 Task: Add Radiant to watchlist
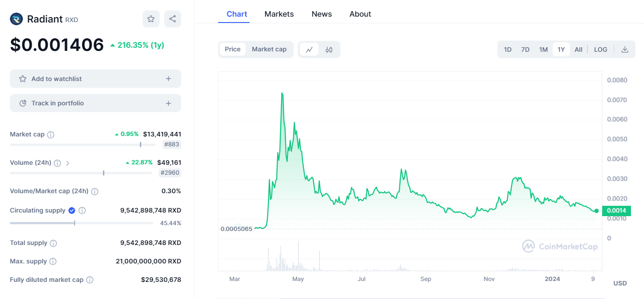coord(95,79)
